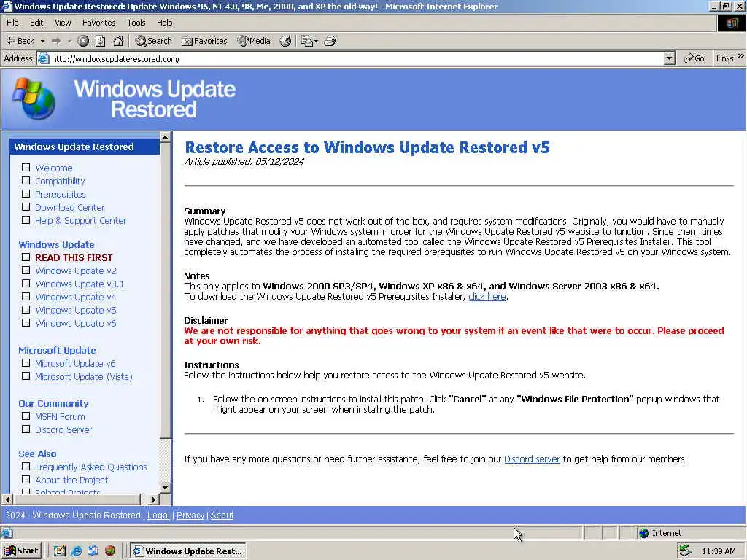Click the box icon beside Welcome

(26, 168)
